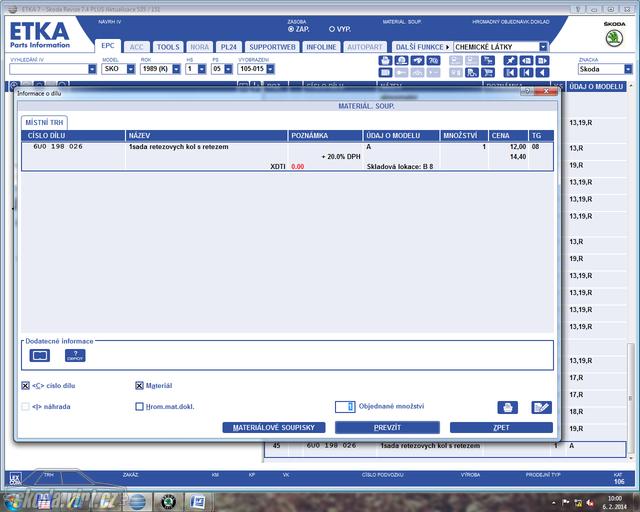Viewport: 640px width, 512px height.
Task: Open the VYOBRAZENÍ dropdown showing 105-015
Action: click(270, 69)
